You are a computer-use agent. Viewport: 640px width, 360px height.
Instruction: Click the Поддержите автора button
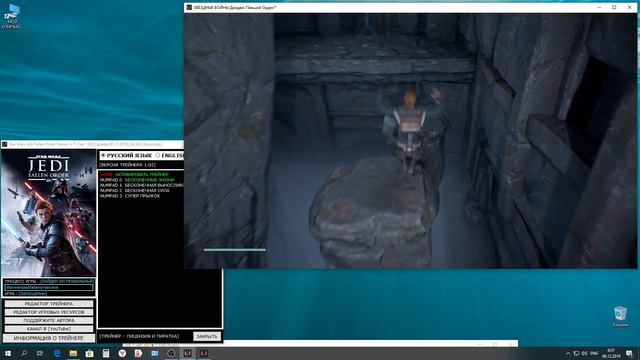(x=49, y=320)
